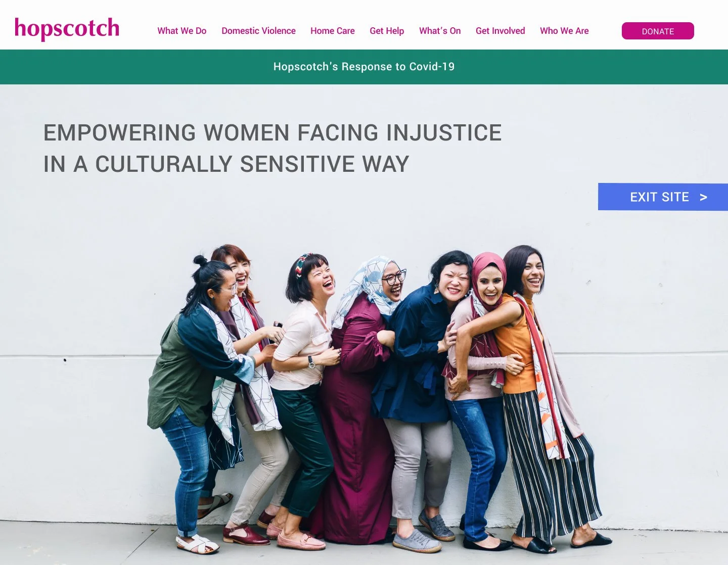Open Hopscotch's Response to Covid-19 link
The image size is (728, 565).
(364, 67)
